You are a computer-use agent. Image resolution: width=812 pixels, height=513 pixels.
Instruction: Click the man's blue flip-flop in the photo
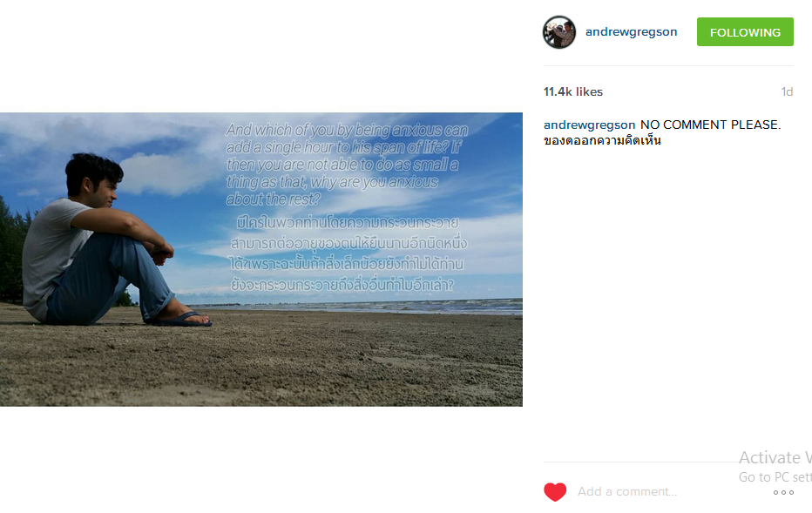184,320
